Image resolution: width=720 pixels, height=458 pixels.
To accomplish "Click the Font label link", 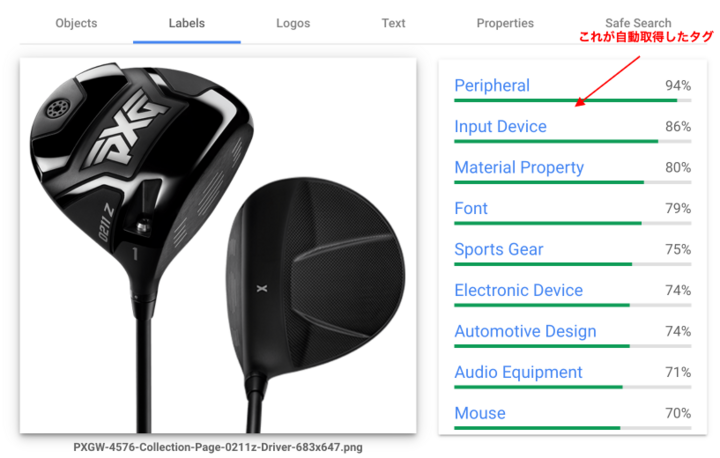I will point(471,208).
